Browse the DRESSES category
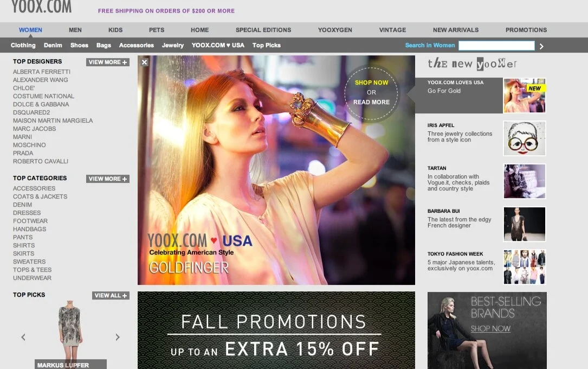 tap(27, 213)
